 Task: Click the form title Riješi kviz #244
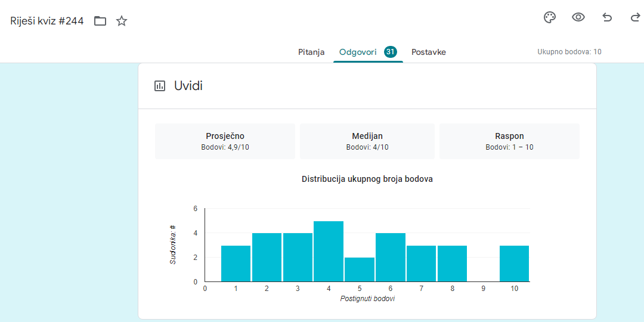(x=47, y=21)
